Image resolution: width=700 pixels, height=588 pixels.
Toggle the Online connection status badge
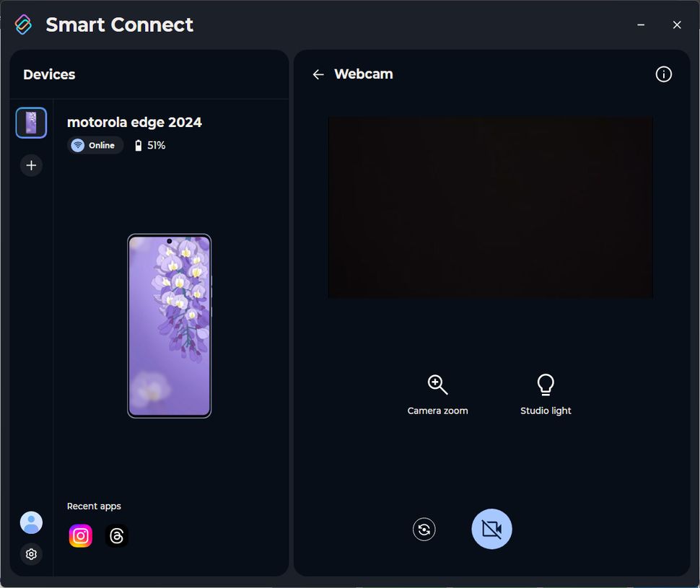point(95,145)
